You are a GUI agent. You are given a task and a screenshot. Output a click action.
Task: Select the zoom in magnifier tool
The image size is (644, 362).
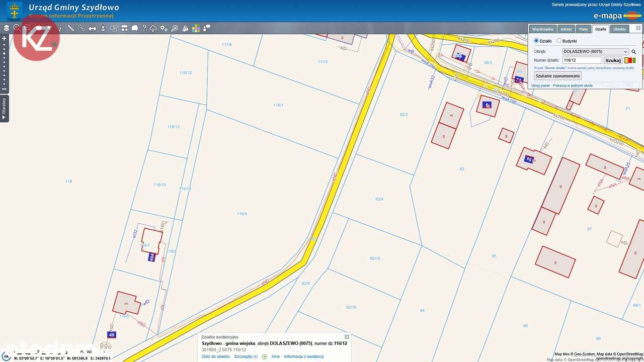coord(17,28)
